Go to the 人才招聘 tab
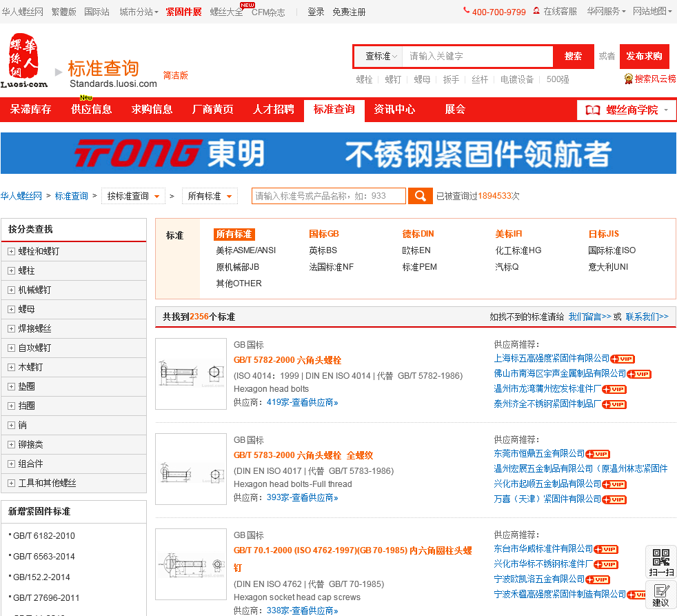 pos(273,110)
